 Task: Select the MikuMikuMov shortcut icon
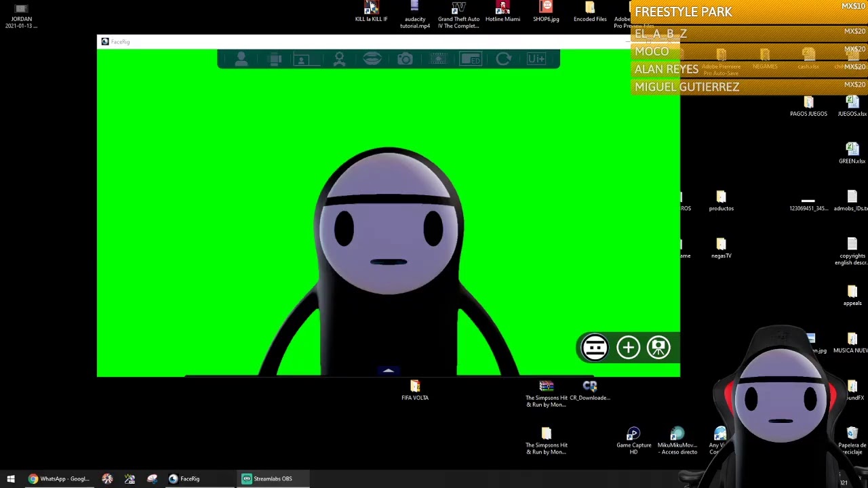[677, 441]
